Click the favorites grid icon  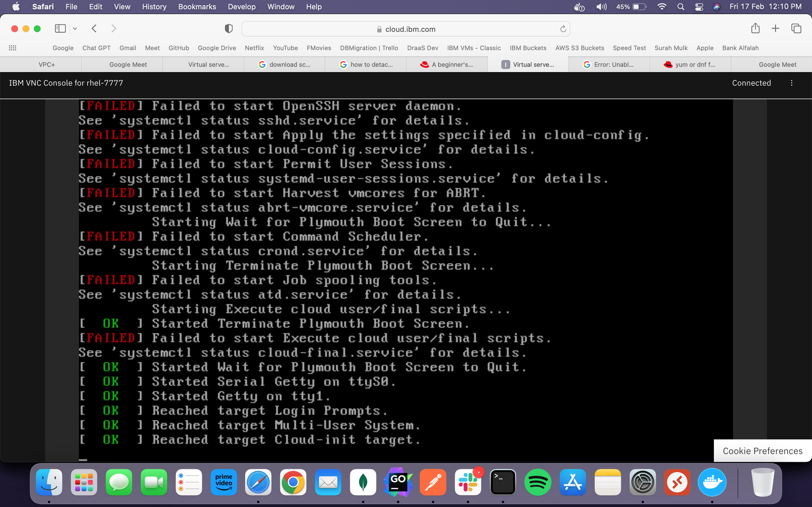(x=12, y=48)
